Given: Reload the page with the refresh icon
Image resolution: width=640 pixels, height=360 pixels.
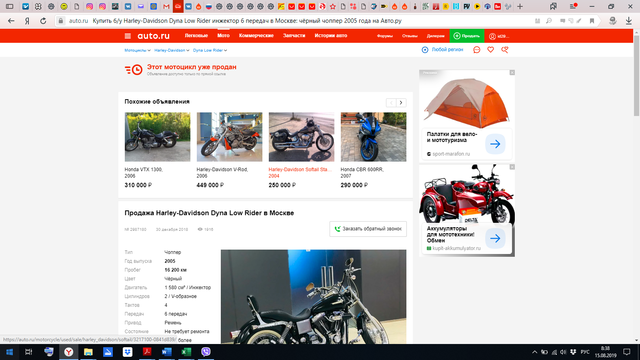Looking at the screenshot, I should point(43,21).
